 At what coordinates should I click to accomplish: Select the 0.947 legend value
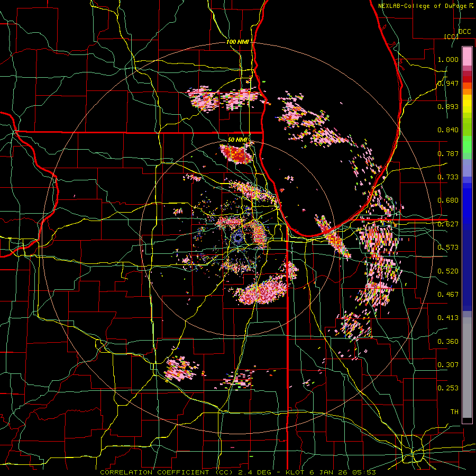pos(448,83)
